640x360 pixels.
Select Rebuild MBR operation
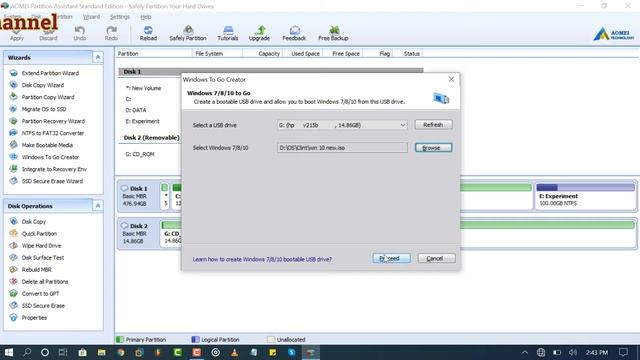coord(36,270)
